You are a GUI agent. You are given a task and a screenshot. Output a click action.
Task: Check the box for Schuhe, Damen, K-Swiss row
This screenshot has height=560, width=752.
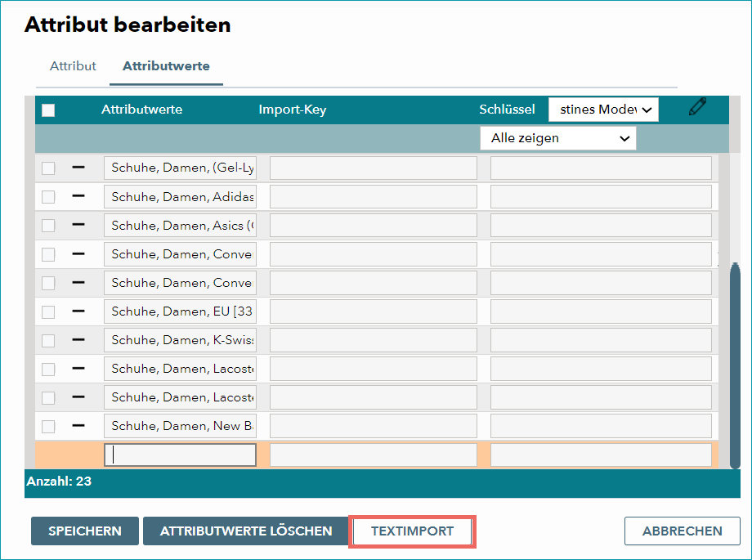48,341
